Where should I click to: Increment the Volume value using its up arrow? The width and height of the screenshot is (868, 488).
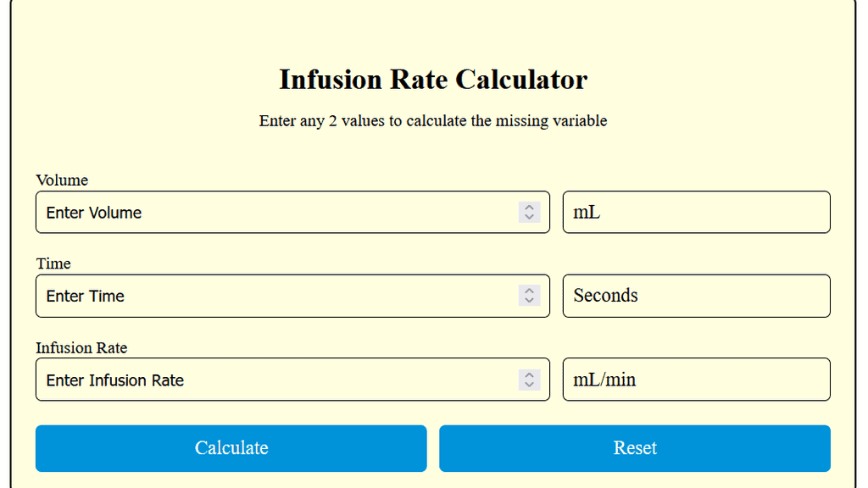(x=529, y=207)
